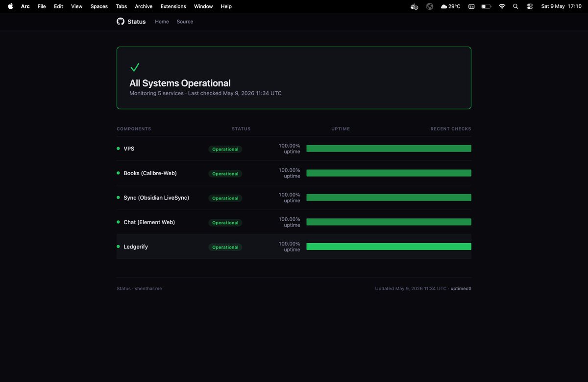Select the VPS component name

[x=129, y=149]
